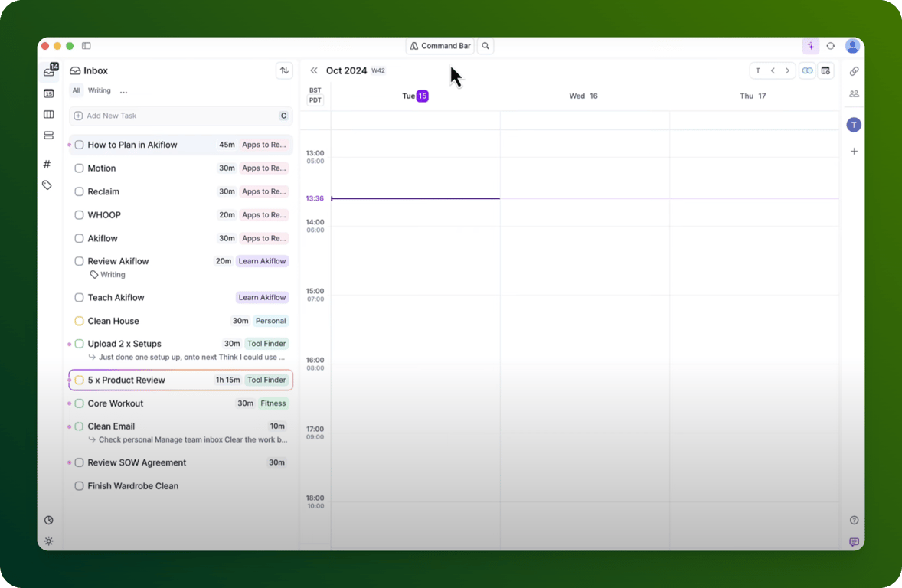Jump to today with T button

click(758, 70)
